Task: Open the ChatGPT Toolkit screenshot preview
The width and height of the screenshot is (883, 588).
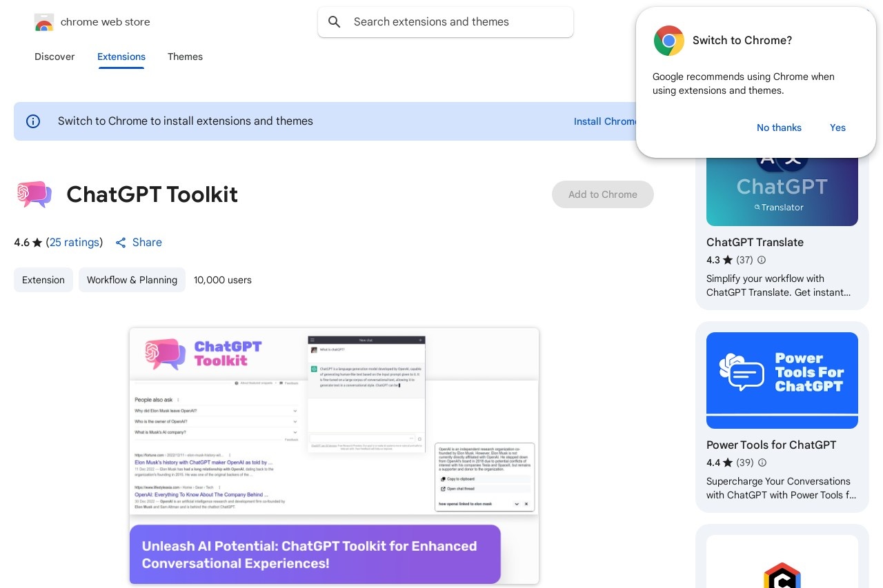Action: pos(334,456)
